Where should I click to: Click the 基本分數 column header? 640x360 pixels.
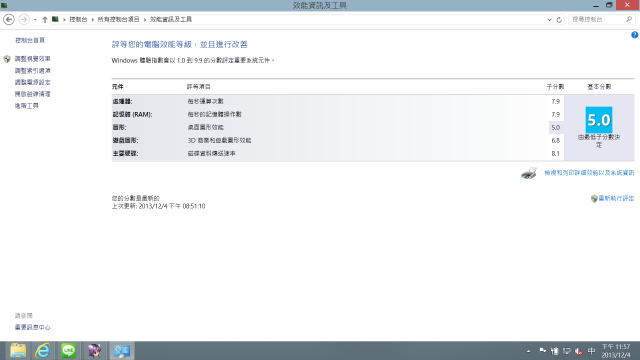[599, 87]
